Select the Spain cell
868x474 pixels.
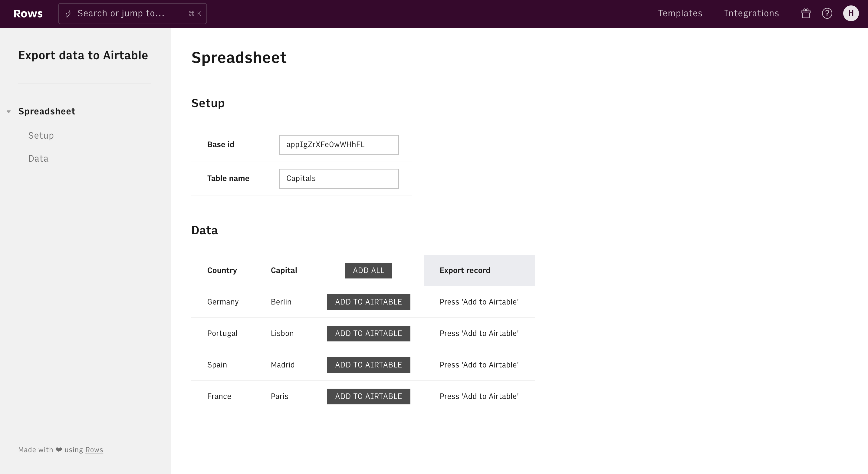[217, 365]
